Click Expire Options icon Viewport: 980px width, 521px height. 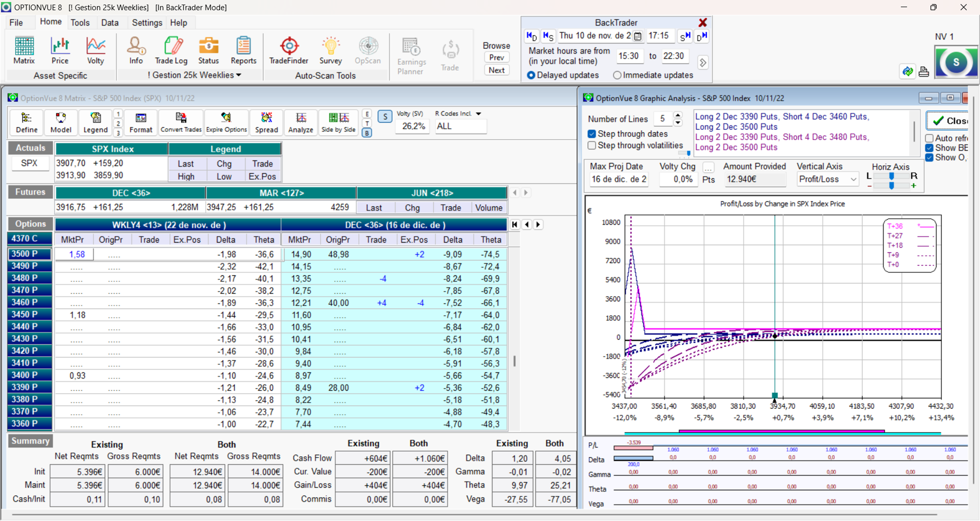226,123
